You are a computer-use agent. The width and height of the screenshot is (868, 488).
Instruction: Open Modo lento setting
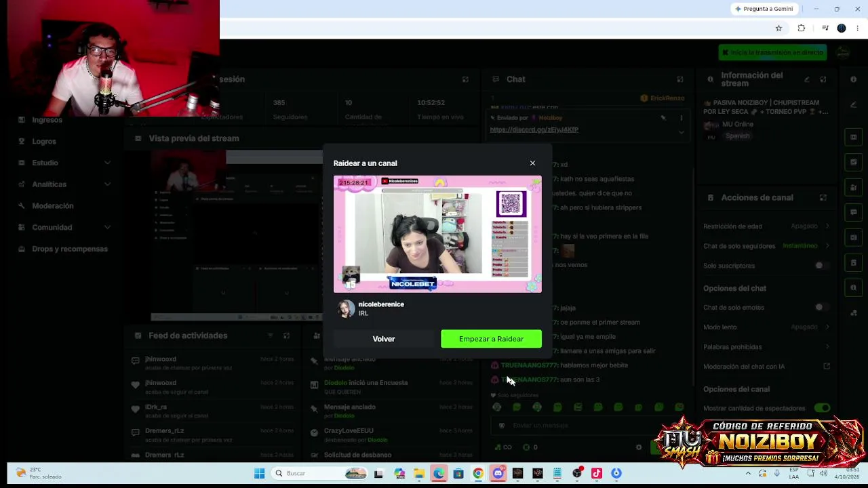click(x=766, y=327)
